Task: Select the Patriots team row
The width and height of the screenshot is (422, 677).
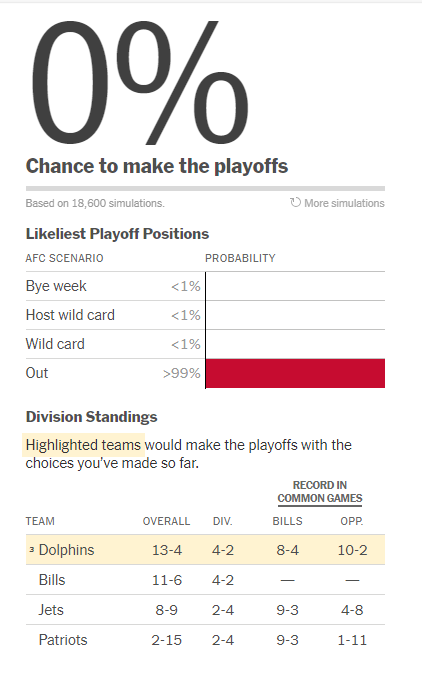Action: pyautogui.click(x=205, y=639)
